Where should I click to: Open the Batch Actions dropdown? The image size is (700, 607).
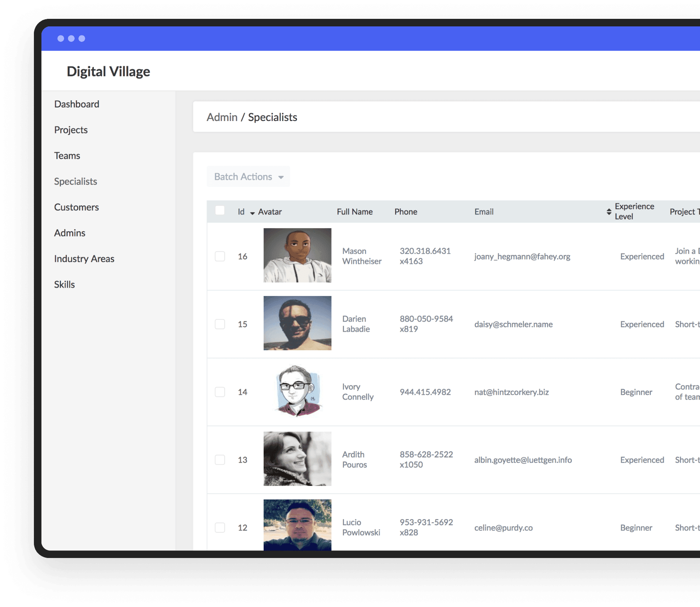[x=248, y=176]
